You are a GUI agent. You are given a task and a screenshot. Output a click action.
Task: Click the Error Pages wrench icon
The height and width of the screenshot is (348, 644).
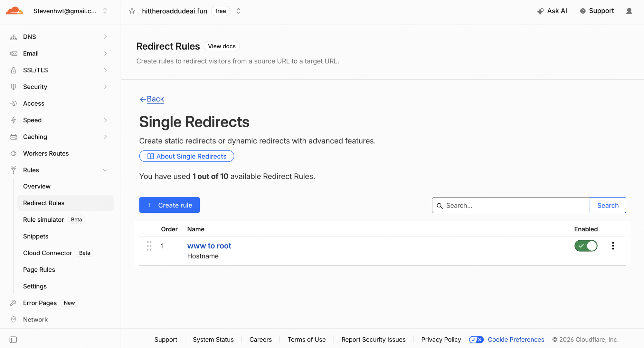[x=14, y=303]
